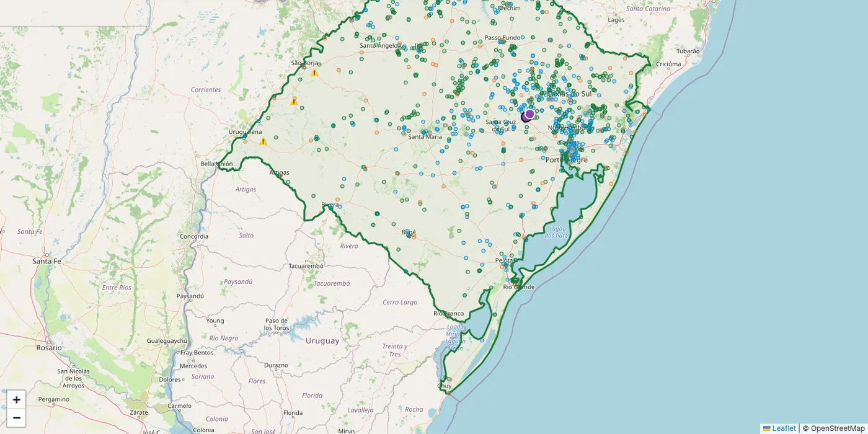Click the Durazno city label

tap(275, 366)
